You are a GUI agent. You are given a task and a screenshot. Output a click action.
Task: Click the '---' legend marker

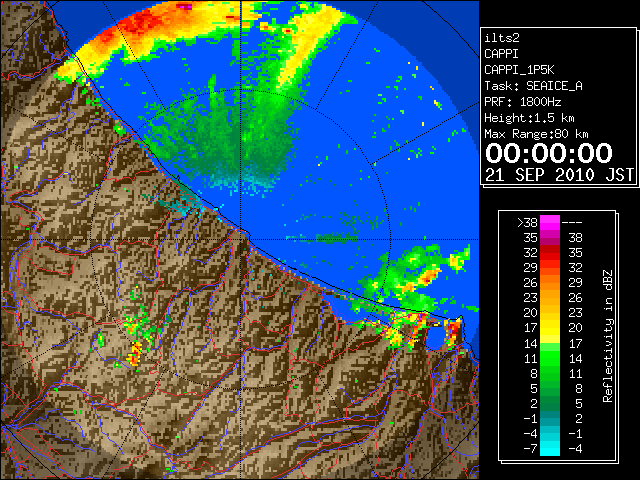pos(572,222)
